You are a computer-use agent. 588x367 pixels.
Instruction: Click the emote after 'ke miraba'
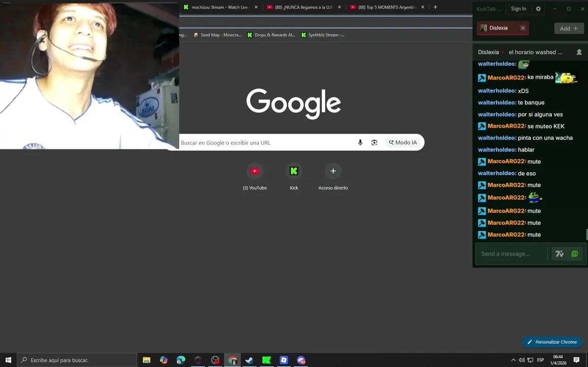(x=566, y=77)
